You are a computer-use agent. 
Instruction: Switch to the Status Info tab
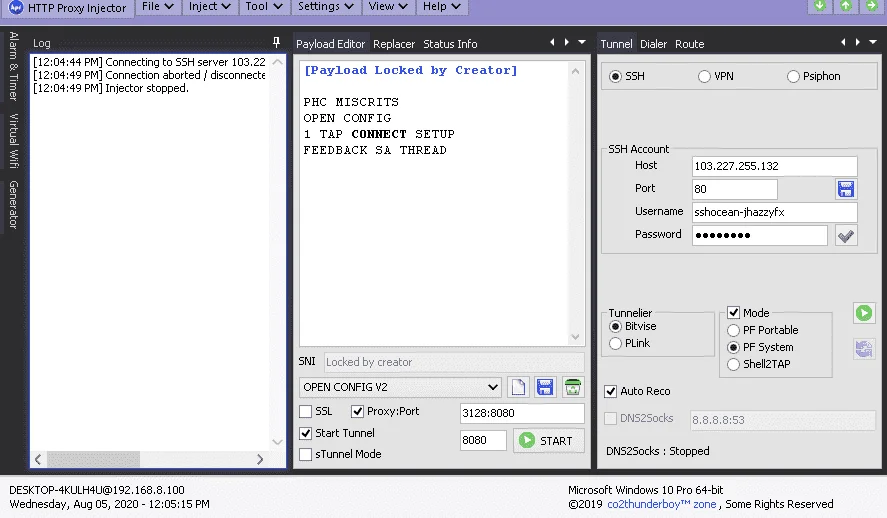(450, 44)
